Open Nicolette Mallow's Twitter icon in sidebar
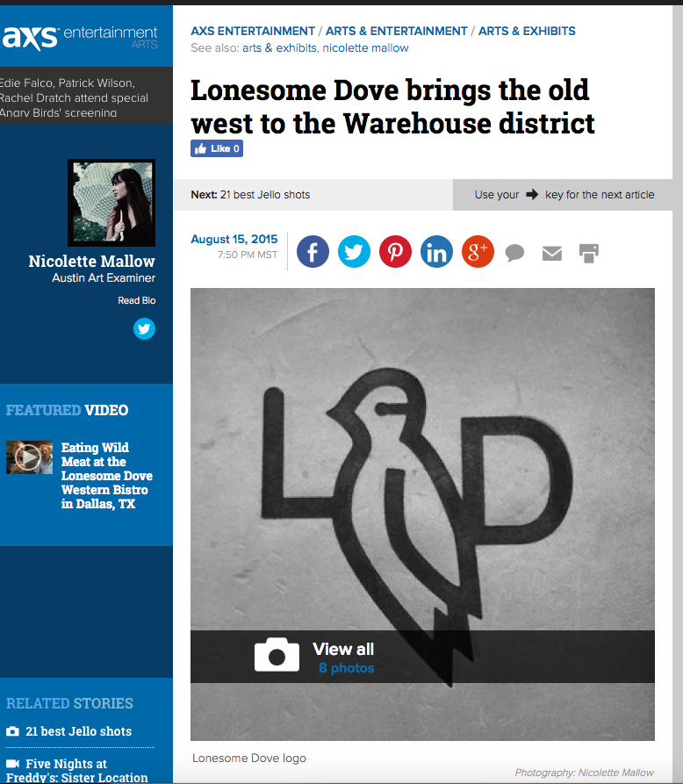 (144, 329)
